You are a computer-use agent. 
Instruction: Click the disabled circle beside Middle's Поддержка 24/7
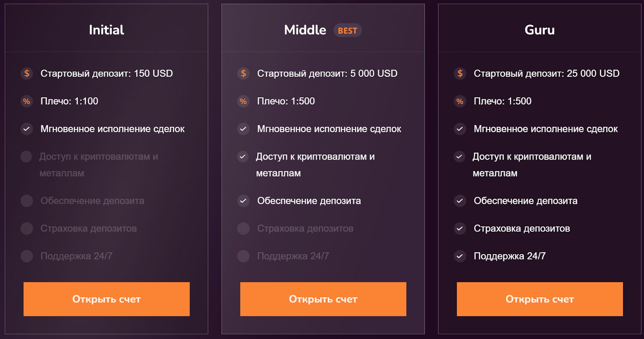[x=244, y=256]
